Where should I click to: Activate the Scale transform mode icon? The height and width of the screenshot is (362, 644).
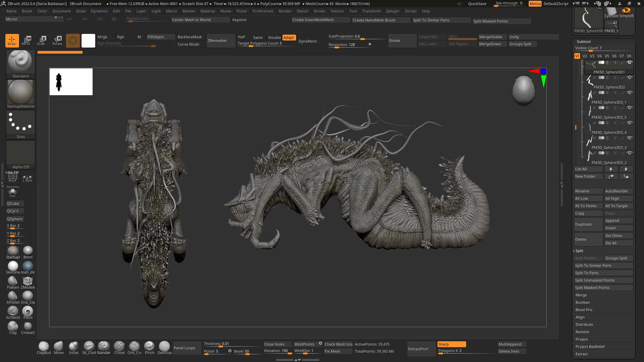[x=42, y=41]
